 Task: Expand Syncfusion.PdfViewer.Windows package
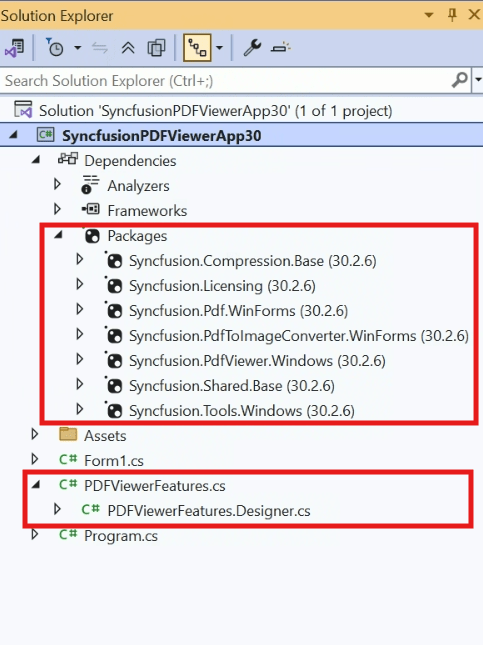click(80, 359)
